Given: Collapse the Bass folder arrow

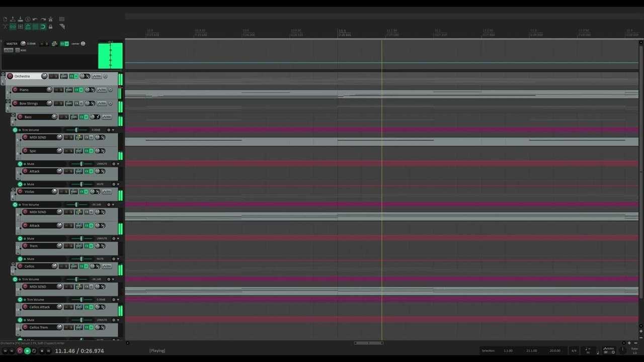Looking at the screenshot, I should click(x=13, y=115).
